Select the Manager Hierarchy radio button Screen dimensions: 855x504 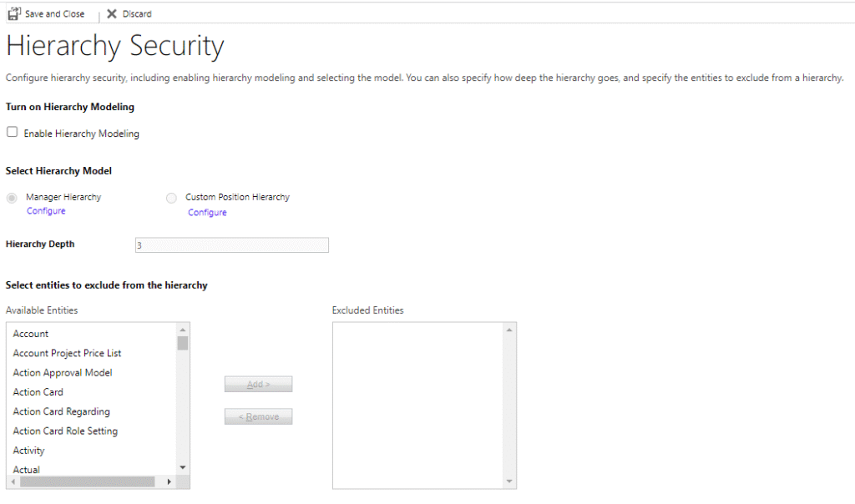(x=12, y=198)
